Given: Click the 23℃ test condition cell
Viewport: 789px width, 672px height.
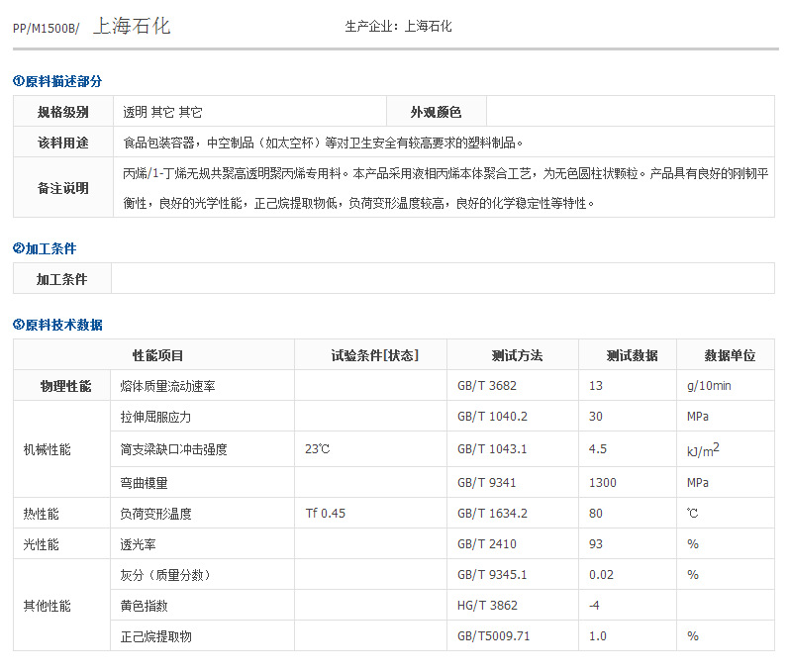Looking at the screenshot, I should [371, 449].
